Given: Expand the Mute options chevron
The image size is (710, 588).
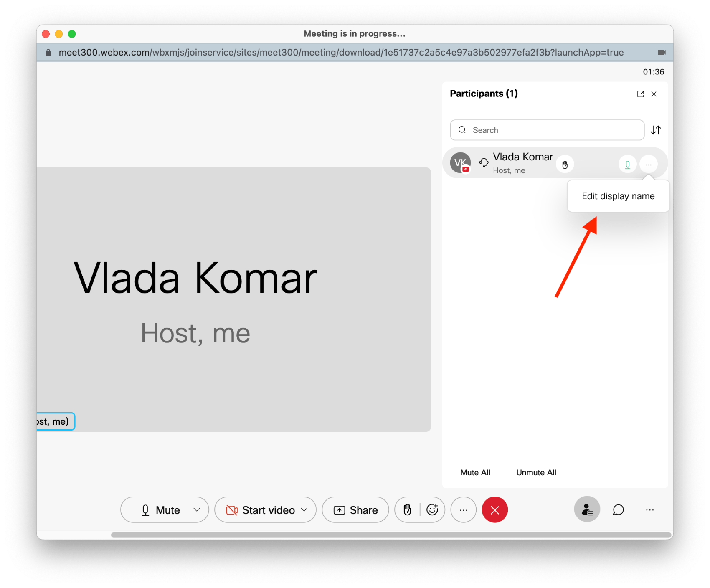Looking at the screenshot, I should 197,509.
